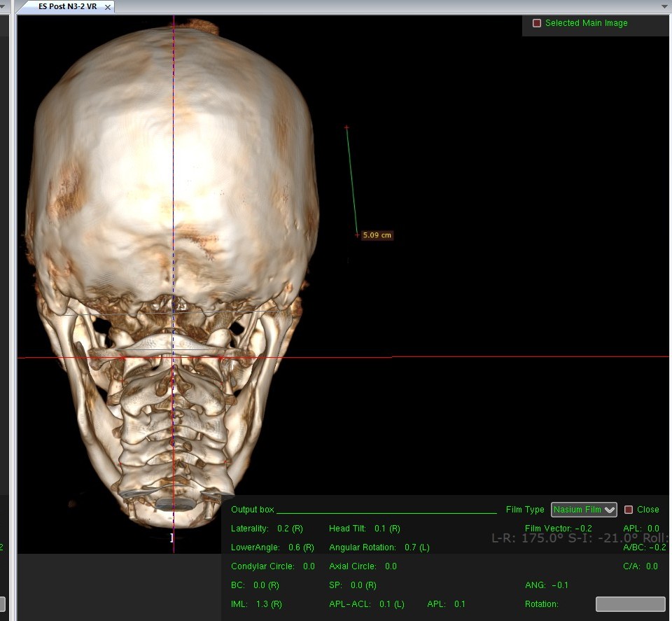Click the Condylar Circle value
The height and width of the screenshot is (621, 672).
point(309,566)
